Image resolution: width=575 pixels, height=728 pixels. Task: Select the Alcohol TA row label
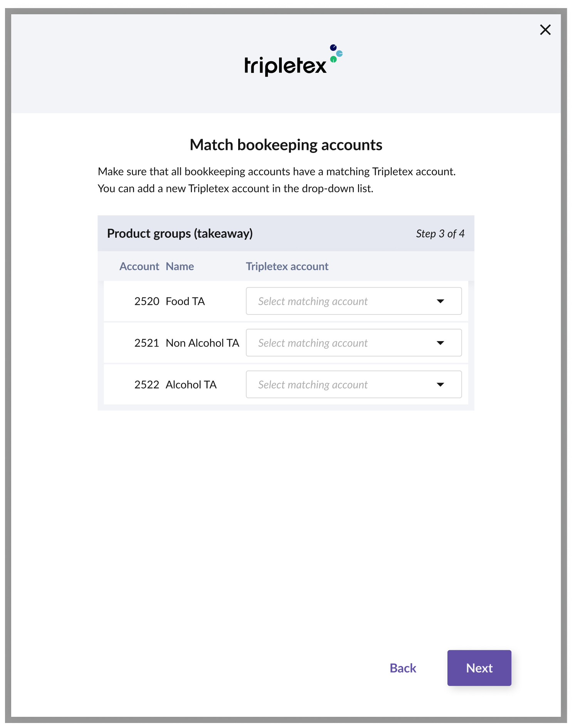[x=191, y=384]
